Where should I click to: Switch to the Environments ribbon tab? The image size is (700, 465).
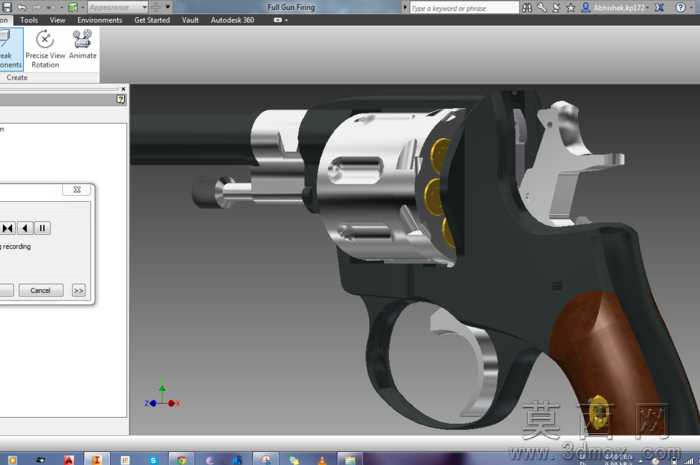pyautogui.click(x=100, y=20)
